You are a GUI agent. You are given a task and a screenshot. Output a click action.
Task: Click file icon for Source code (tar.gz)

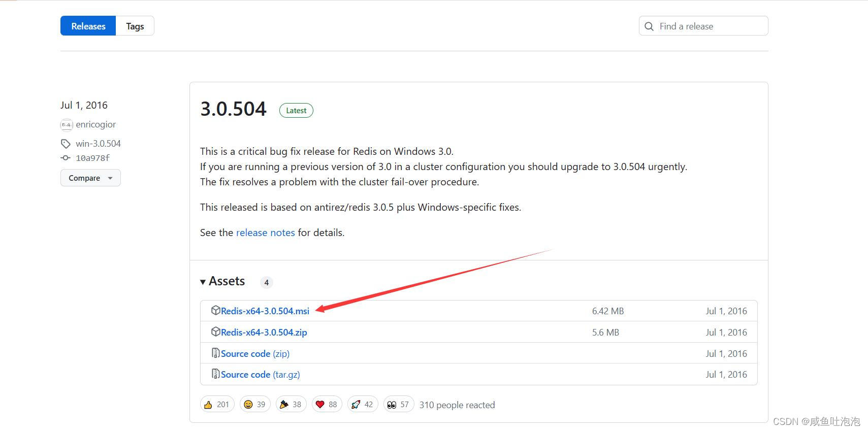point(215,374)
